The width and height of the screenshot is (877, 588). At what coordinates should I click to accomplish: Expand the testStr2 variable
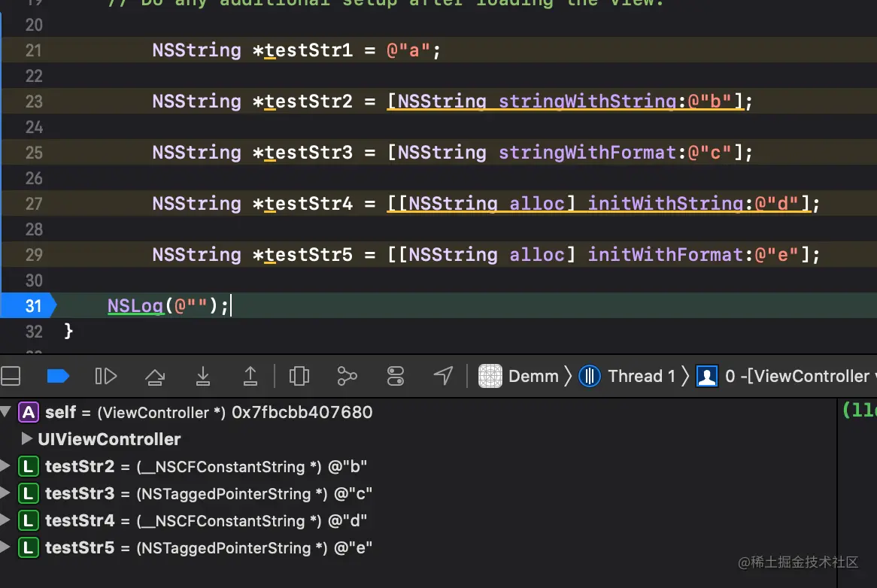click(5, 465)
